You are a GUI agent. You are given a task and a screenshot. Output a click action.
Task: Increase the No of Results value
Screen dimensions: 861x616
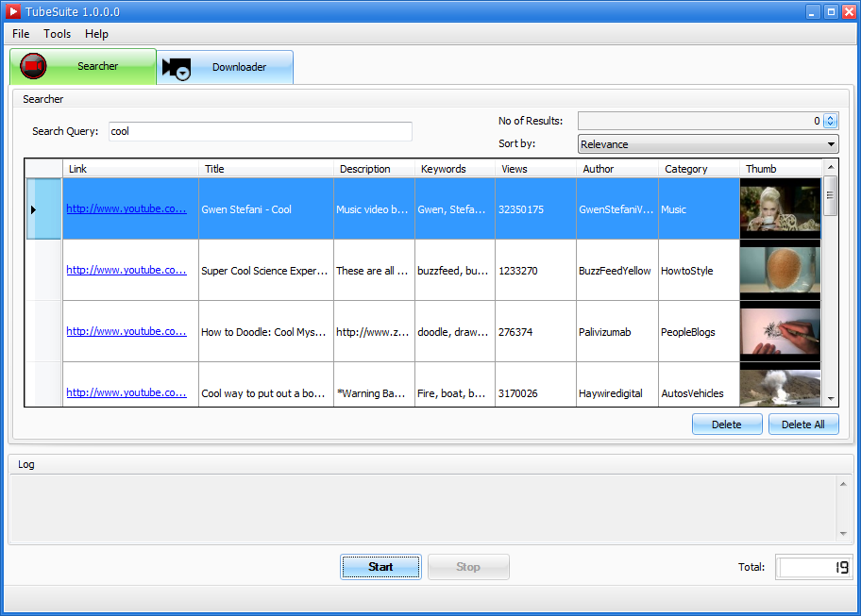point(830,117)
